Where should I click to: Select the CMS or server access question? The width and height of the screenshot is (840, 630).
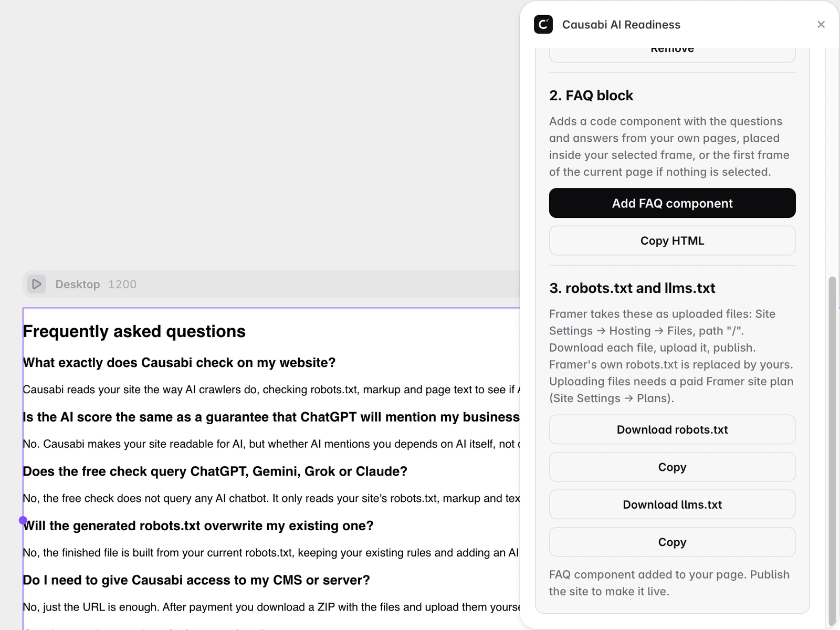(196, 580)
